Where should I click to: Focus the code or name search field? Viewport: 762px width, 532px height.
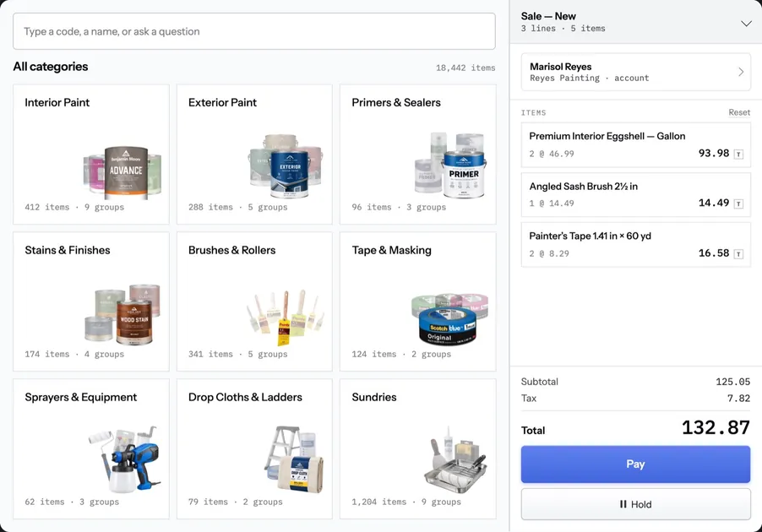[254, 31]
